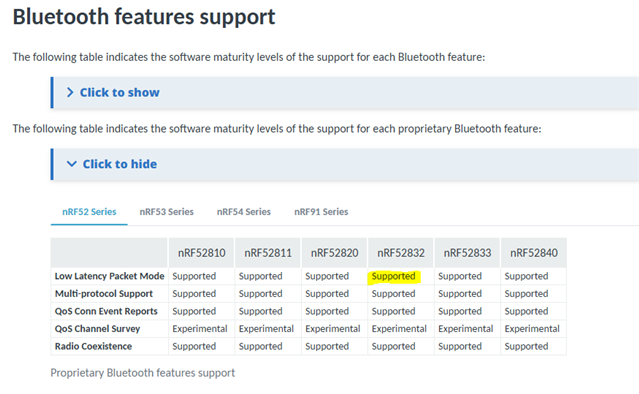639x394 pixels.
Task: Expand the Click to show section
Action: pos(345,92)
